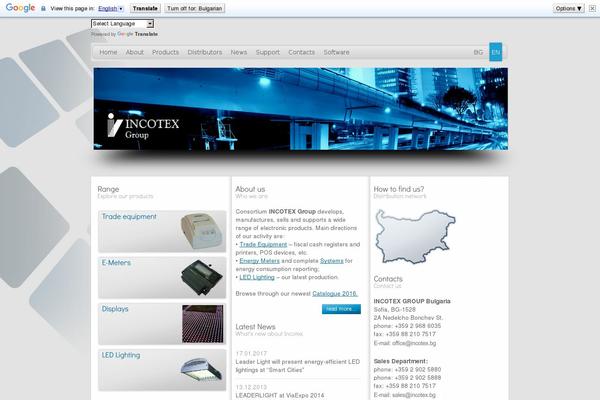
Task: Click the Range heading
Action: 108,189
